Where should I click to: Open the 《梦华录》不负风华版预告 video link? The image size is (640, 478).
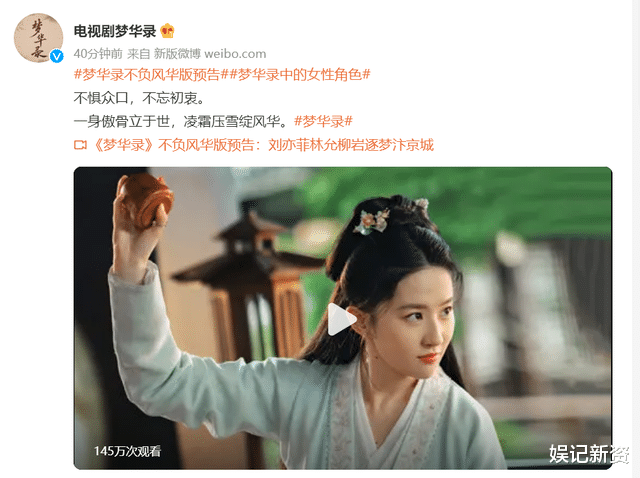[x=263, y=145]
